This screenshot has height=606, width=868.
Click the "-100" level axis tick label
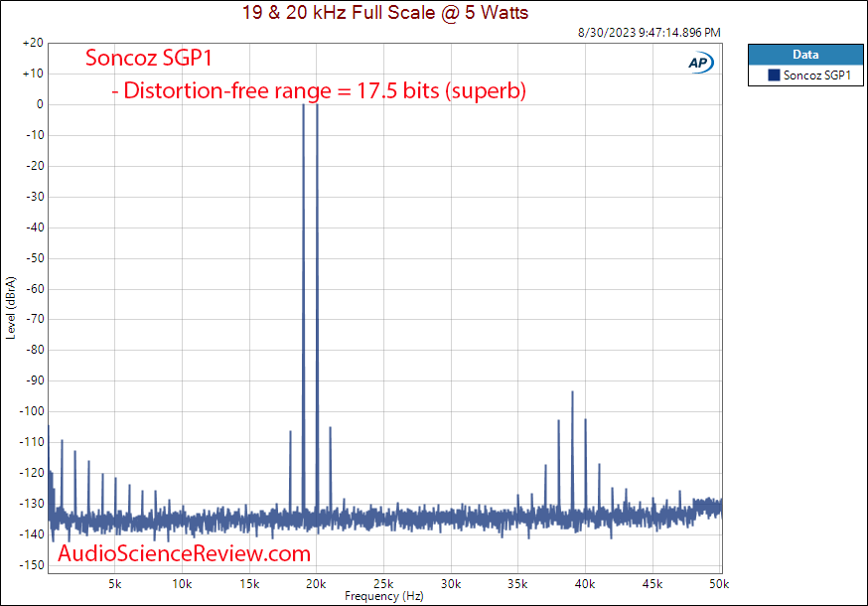click(32, 411)
